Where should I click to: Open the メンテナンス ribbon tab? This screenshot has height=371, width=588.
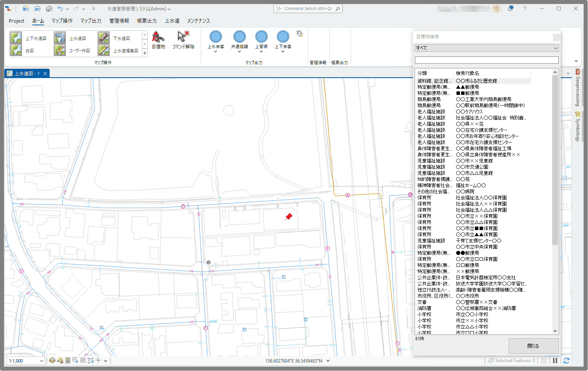198,21
